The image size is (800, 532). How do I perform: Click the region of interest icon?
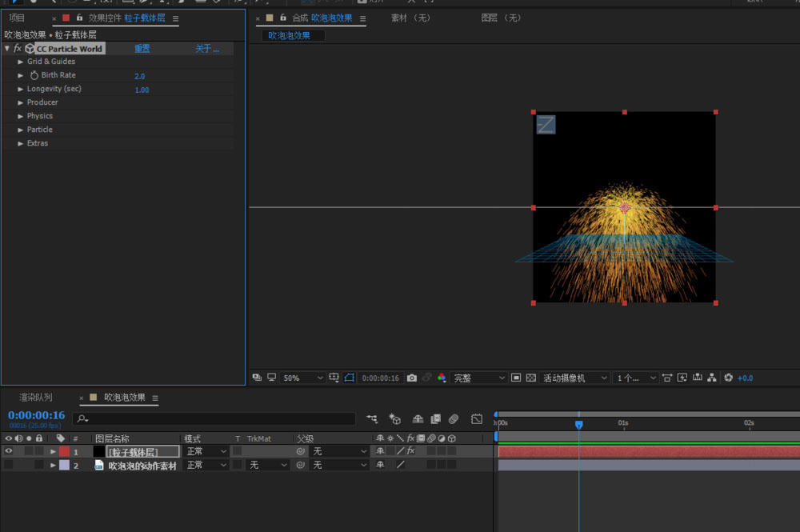click(x=516, y=378)
